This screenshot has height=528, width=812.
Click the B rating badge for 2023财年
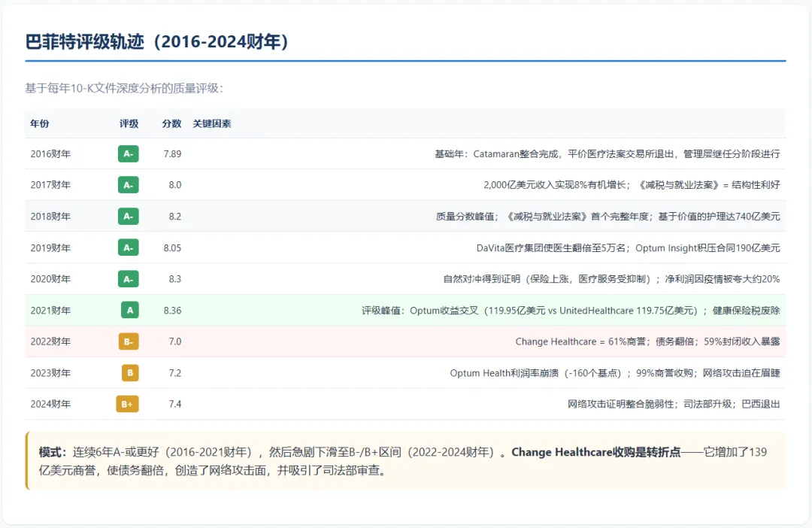130,373
